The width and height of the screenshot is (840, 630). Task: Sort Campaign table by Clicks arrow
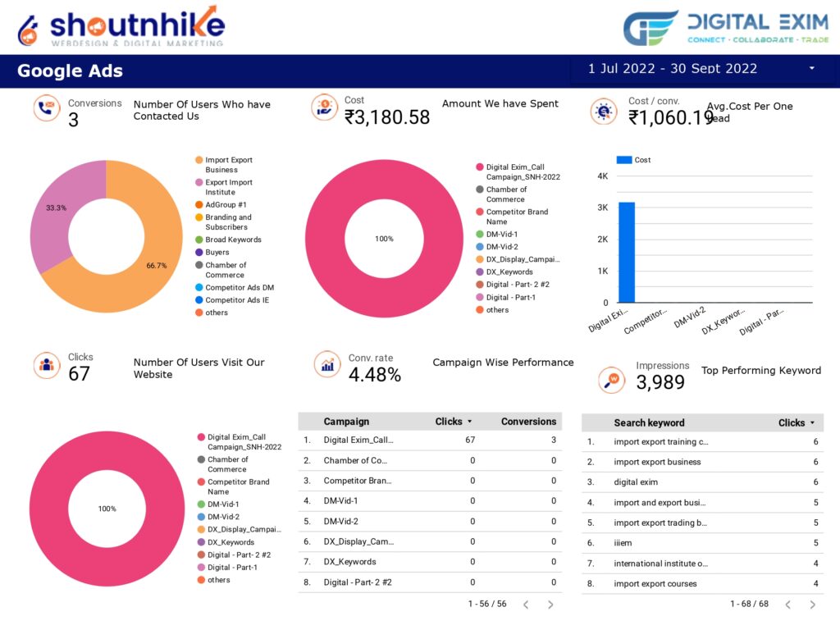click(x=470, y=422)
